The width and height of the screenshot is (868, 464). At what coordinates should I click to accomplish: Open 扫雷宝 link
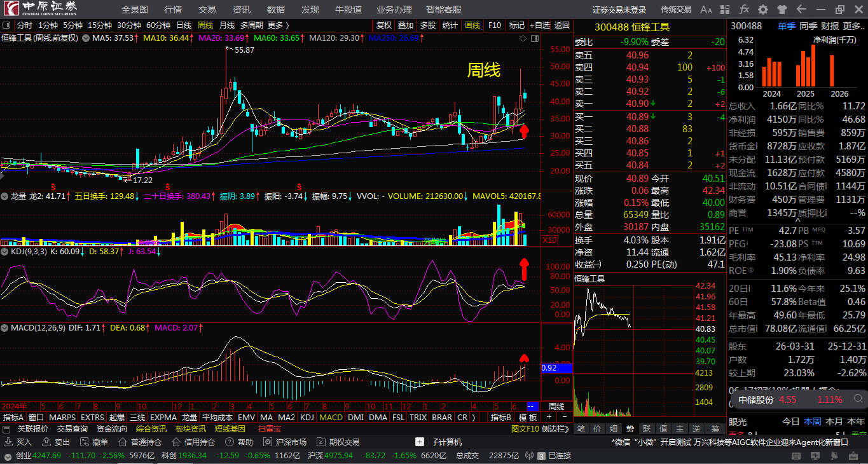(270, 429)
